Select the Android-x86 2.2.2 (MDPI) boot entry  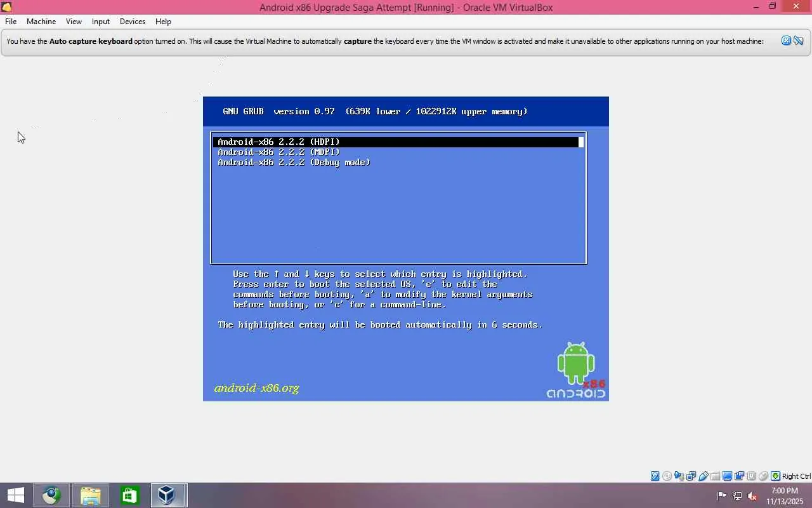398,152
